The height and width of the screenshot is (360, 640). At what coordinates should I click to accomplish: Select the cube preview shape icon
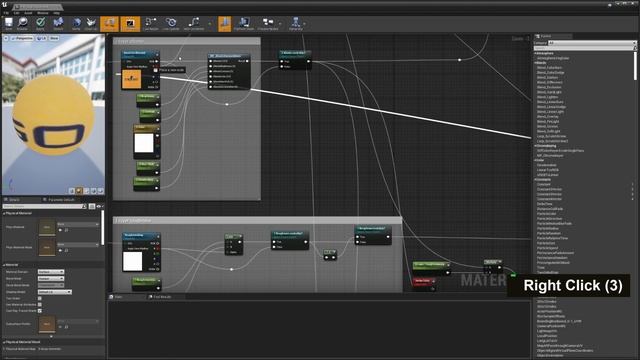tap(93, 191)
